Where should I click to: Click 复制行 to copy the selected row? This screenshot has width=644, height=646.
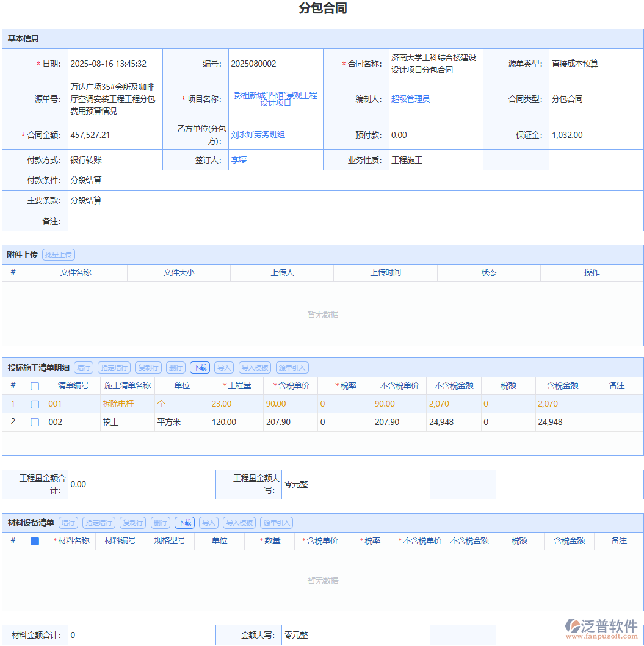point(149,367)
